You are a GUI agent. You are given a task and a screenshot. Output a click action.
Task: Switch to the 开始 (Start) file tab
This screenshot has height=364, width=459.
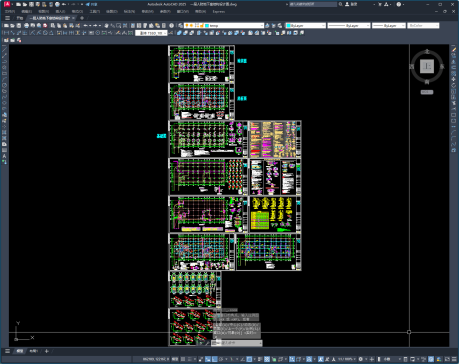(x=20, y=18)
